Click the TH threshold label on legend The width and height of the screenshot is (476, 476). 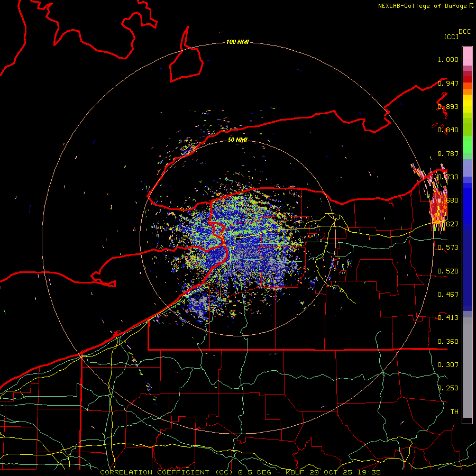[454, 412]
